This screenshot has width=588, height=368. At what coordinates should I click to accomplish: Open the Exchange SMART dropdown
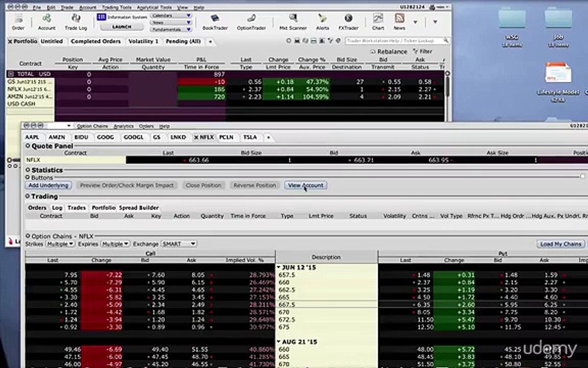tap(179, 244)
